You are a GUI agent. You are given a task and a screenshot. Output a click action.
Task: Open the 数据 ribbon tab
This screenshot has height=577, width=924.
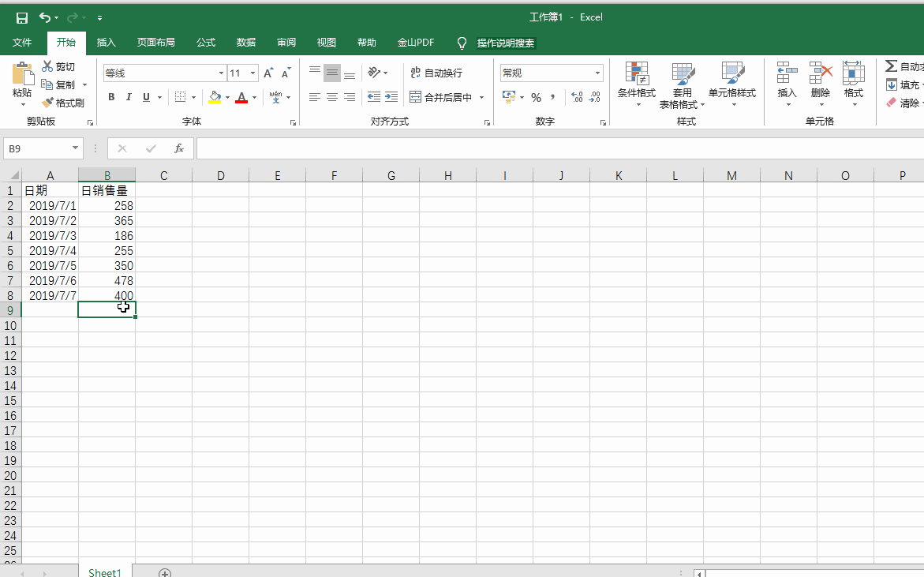tap(246, 43)
